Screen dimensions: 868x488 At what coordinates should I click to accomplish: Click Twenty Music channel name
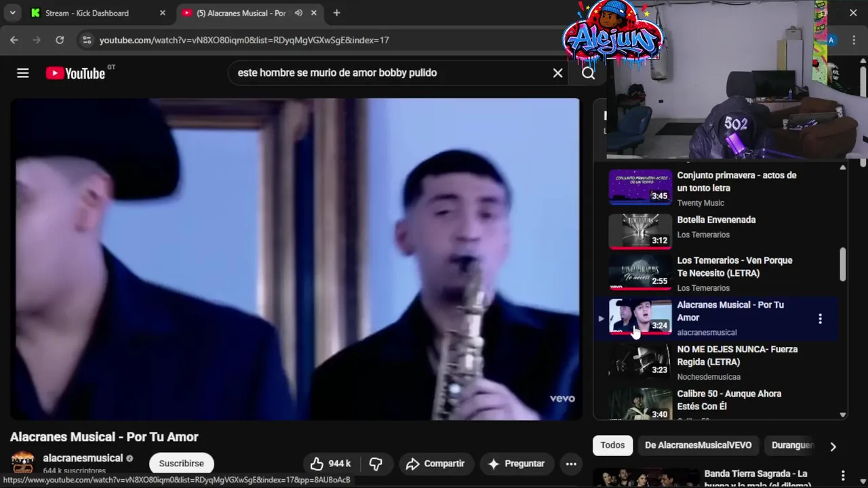pyautogui.click(x=701, y=203)
